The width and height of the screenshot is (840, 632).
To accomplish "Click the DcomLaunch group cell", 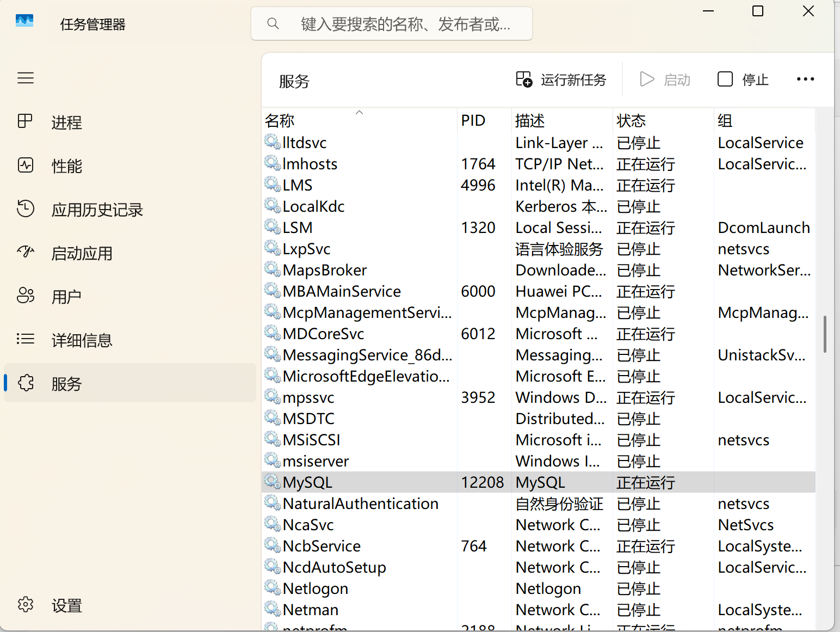I will pyautogui.click(x=764, y=228).
